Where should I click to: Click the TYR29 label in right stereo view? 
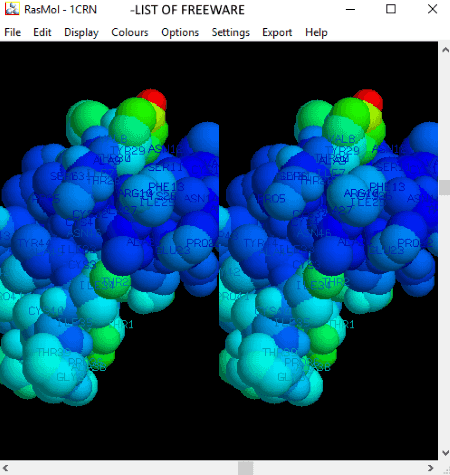[342, 150]
